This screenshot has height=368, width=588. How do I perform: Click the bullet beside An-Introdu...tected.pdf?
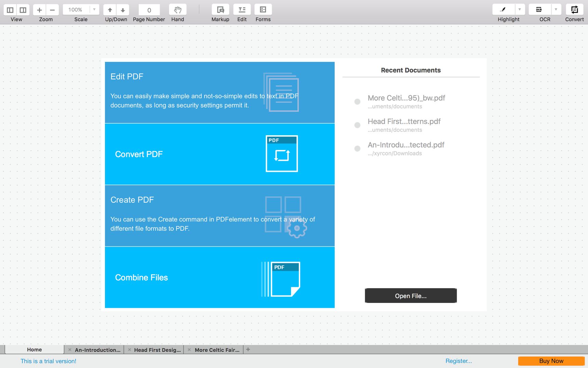pyautogui.click(x=357, y=149)
